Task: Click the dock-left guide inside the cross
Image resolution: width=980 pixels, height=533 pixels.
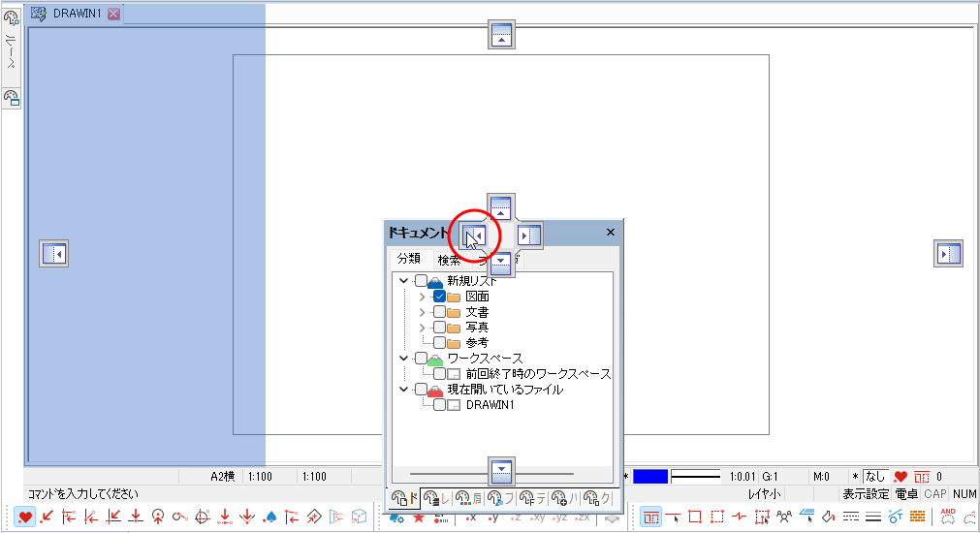Action: 474,235
